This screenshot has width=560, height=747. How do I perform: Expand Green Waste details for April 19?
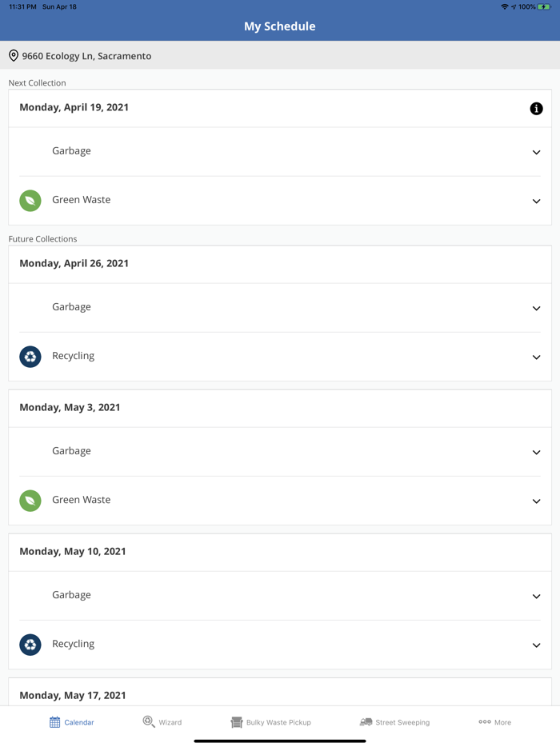(x=536, y=201)
